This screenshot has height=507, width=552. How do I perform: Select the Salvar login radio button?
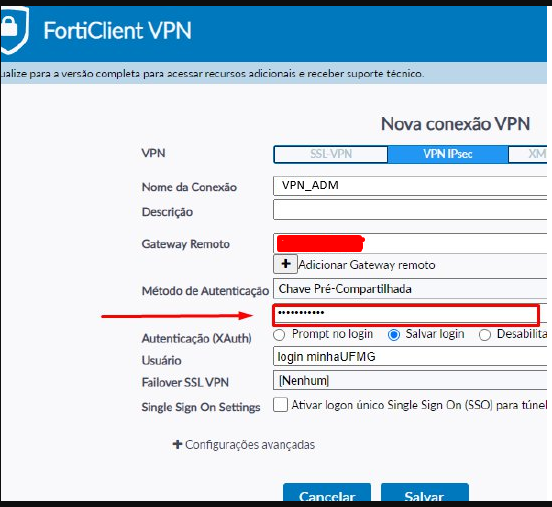click(394, 334)
